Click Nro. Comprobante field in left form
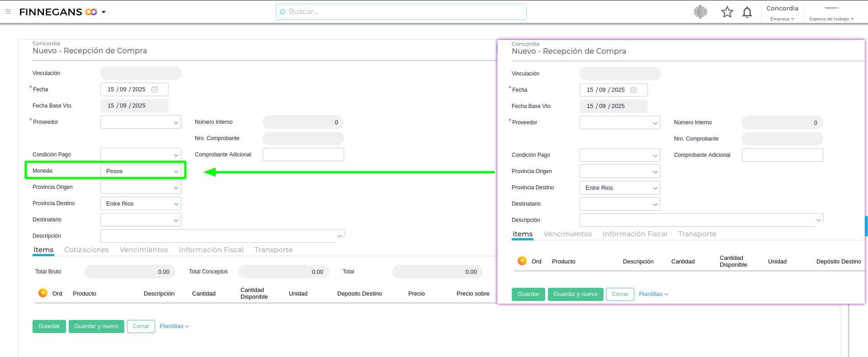 click(x=303, y=138)
